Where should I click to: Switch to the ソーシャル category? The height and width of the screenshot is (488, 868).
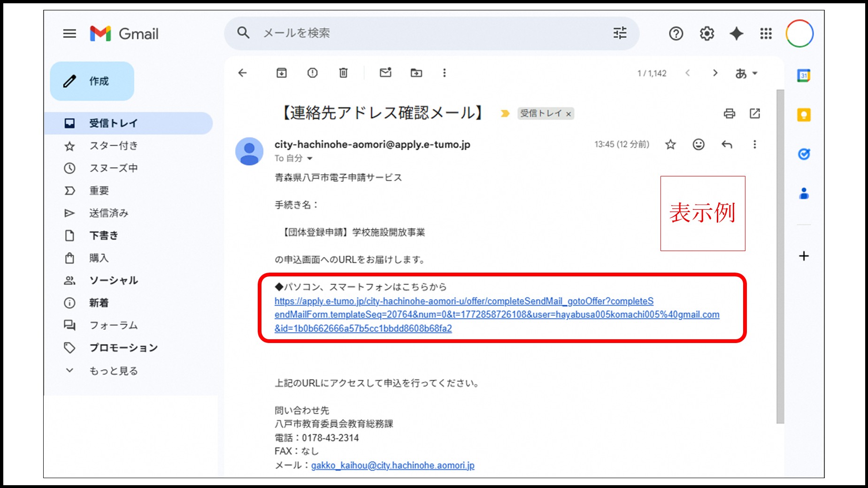113,280
